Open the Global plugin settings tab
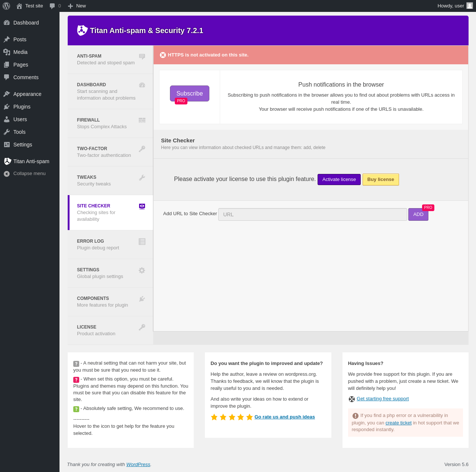Viewport: 476px width, 472px height. pos(110,273)
